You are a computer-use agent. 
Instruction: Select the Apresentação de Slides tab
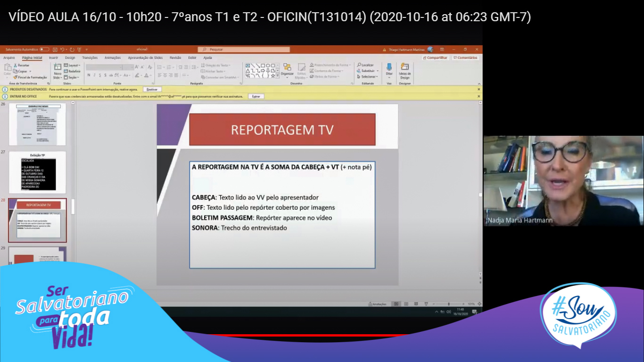coord(145,58)
